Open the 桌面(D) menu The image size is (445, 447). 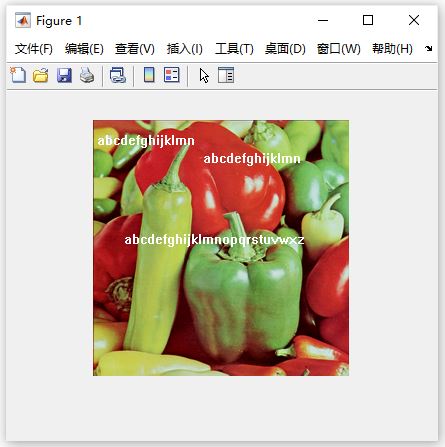(285, 49)
